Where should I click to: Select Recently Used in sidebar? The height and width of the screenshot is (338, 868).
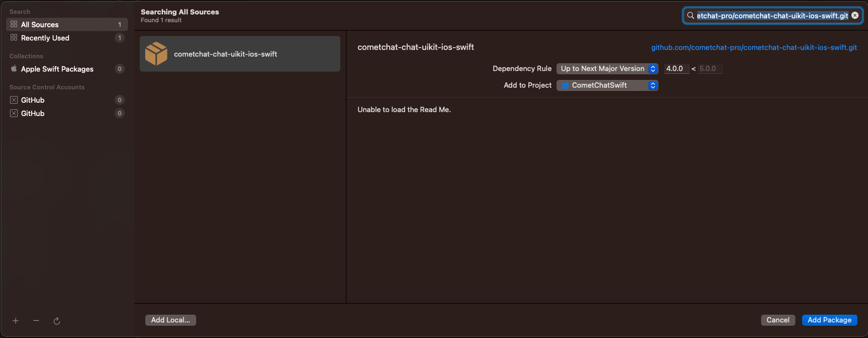coord(67,38)
